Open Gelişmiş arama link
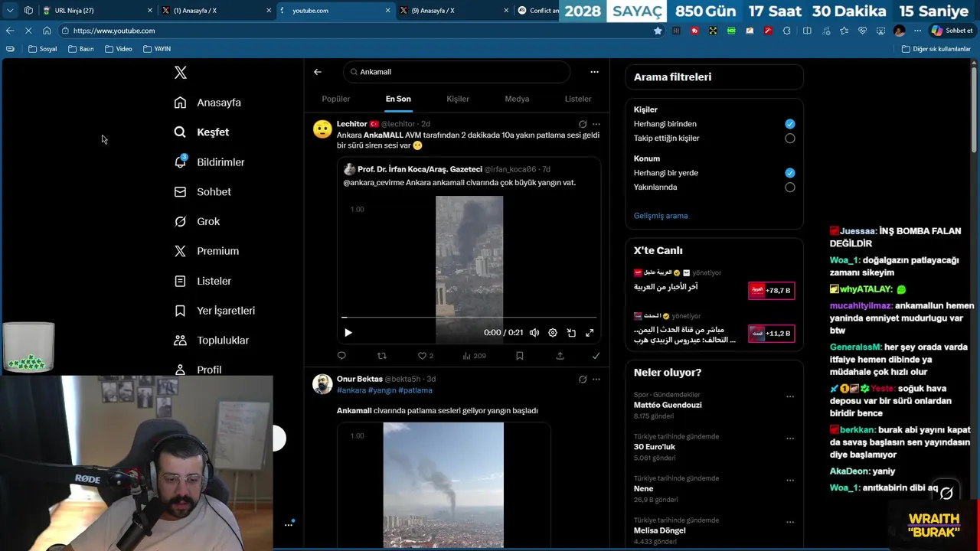The image size is (980, 551). coord(661,216)
